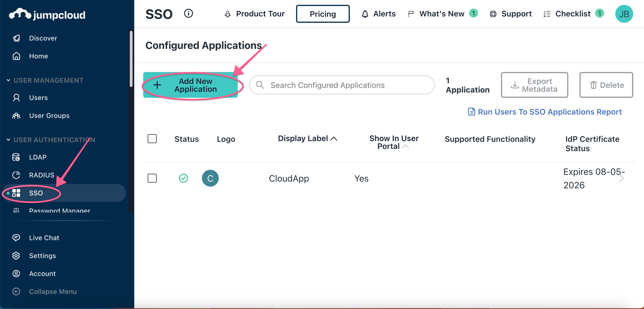Screen dimensions: 644x309
Task: Click the Delete button
Action: 606,85
